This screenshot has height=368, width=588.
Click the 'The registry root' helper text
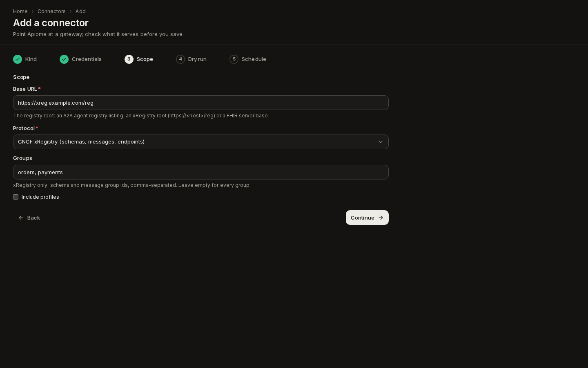coord(141,116)
